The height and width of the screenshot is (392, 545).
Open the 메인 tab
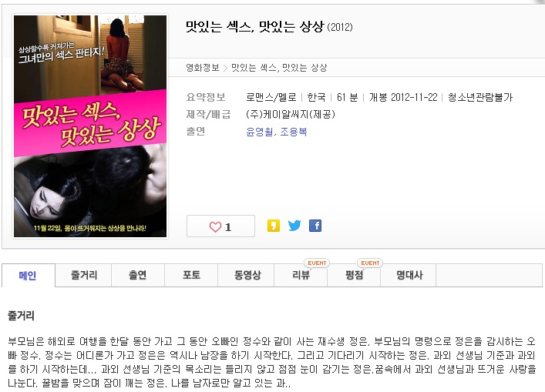[29, 276]
